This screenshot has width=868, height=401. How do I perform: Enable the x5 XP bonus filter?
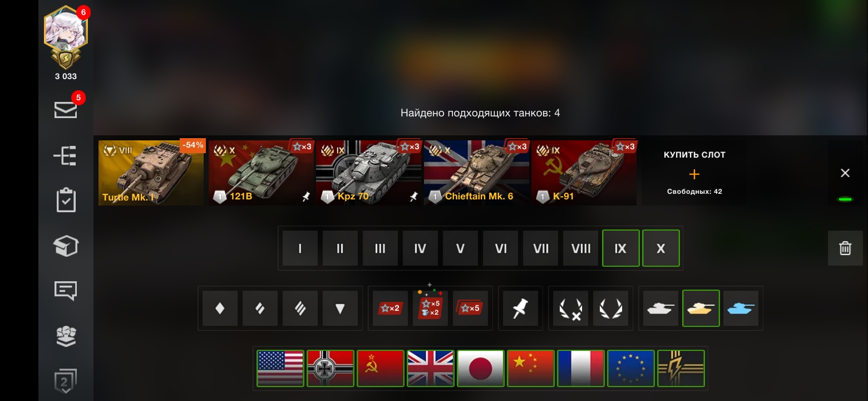pos(470,308)
